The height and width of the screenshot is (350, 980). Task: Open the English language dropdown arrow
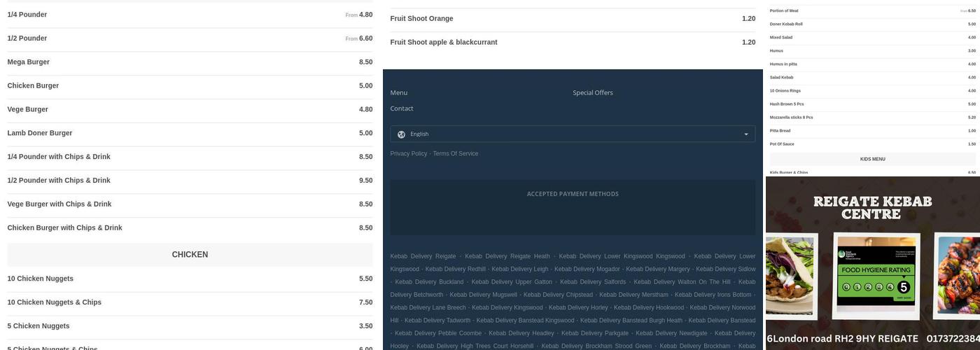click(745, 134)
